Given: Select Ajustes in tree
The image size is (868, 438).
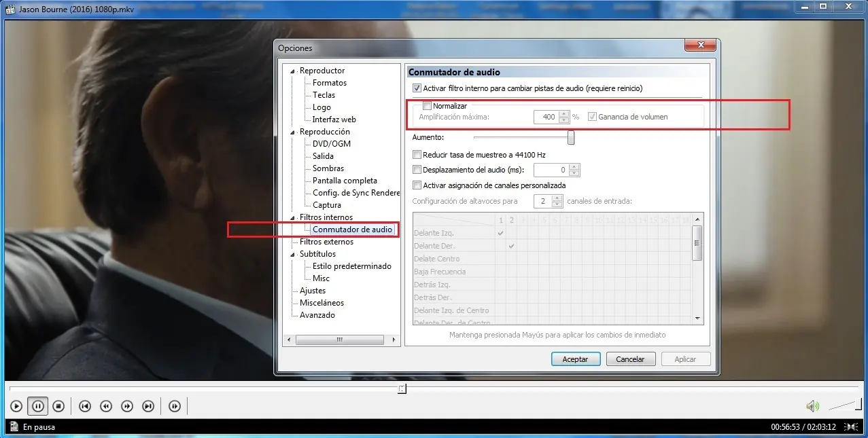Looking at the screenshot, I should coord(313,291).
